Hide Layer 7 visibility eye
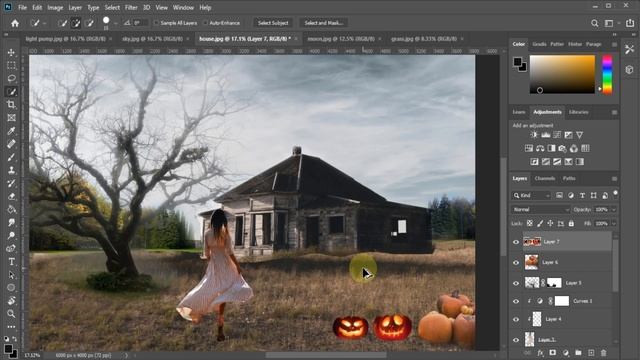Viewport: 640px width, 360px height. click(x=516, y=242)
